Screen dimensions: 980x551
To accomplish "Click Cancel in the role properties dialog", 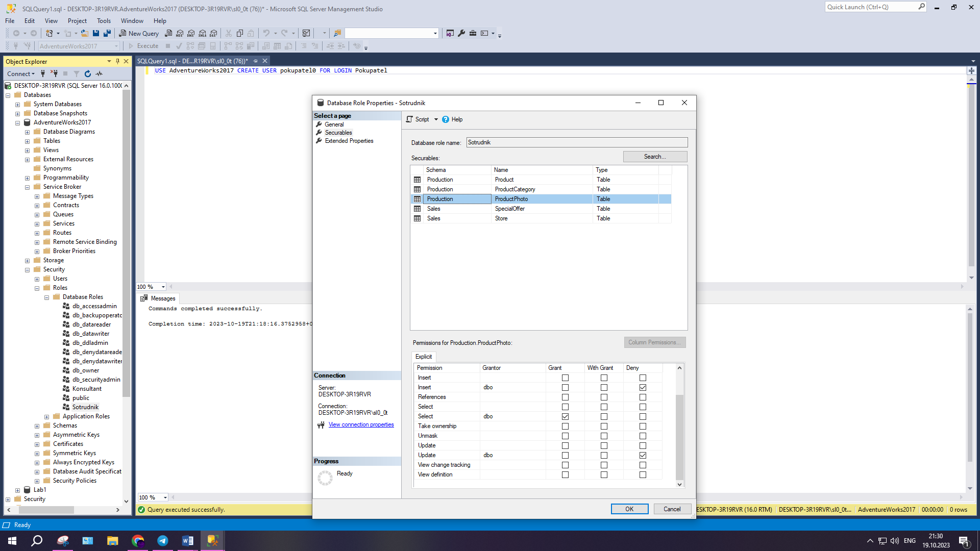I will pyautogui.click(x=672, y=509).
